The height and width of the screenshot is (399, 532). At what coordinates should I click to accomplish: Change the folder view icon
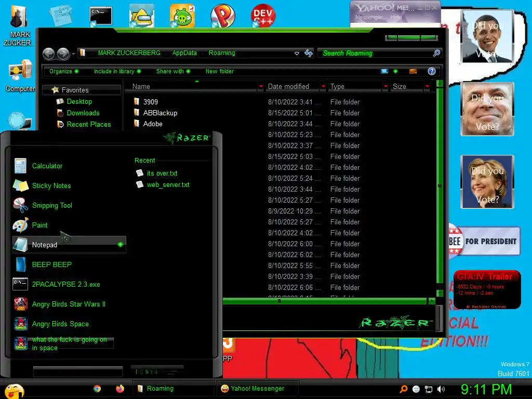pyautogui.click(x=384, y=71)
